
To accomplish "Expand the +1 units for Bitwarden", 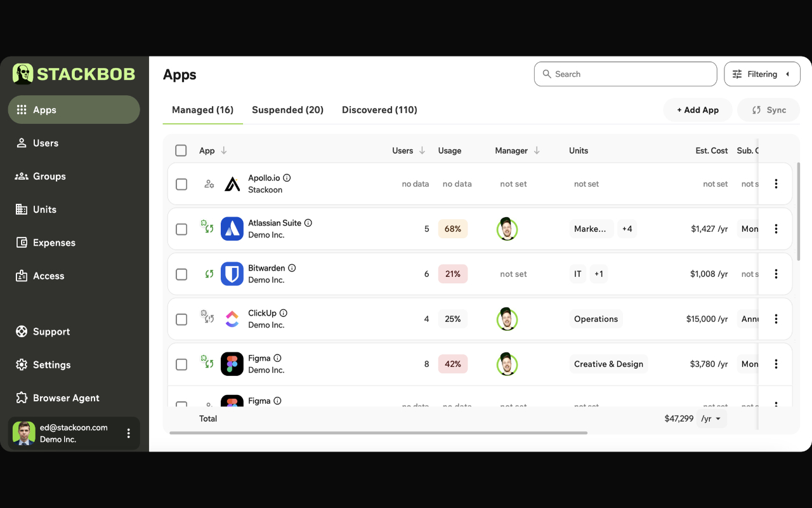I will tap(598, 274).
